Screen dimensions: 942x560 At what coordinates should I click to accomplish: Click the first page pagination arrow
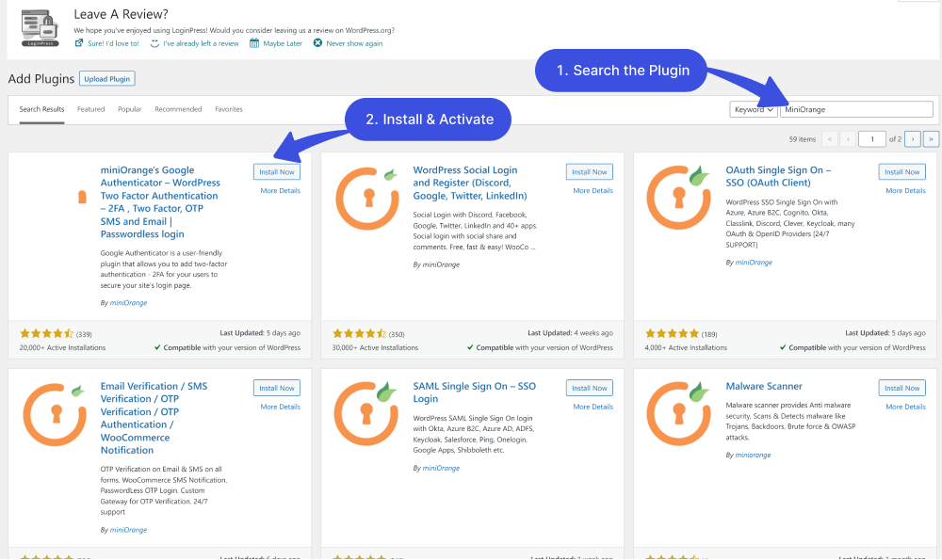[829, 139]
